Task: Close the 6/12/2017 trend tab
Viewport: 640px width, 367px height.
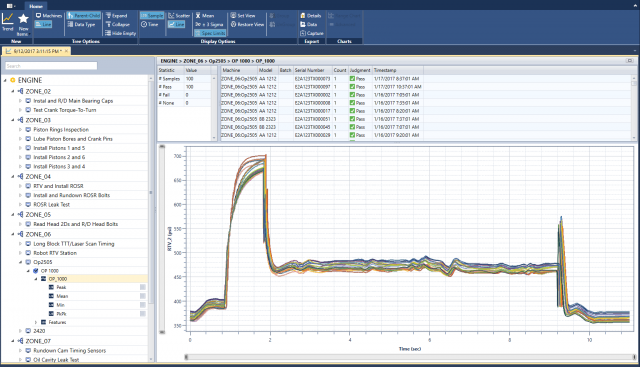Action: click(67, 51)
